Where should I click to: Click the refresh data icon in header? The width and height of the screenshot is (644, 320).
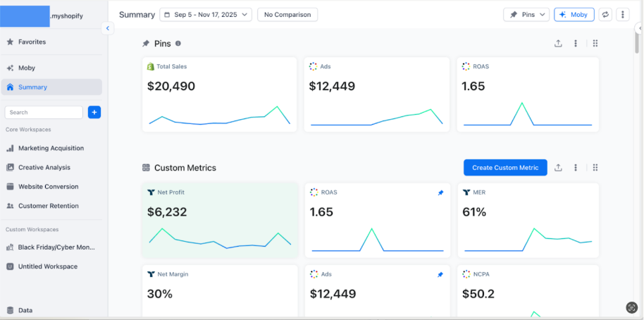[x=605, y=14]
